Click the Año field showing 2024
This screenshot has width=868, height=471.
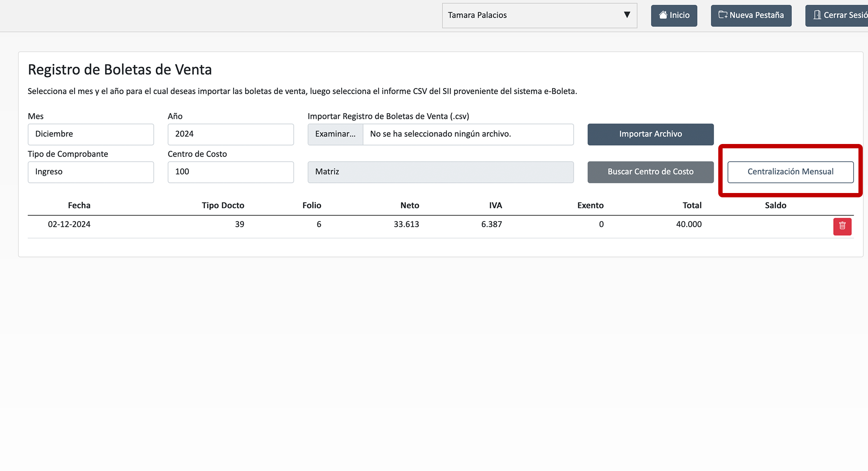click(x=230, y=134)
